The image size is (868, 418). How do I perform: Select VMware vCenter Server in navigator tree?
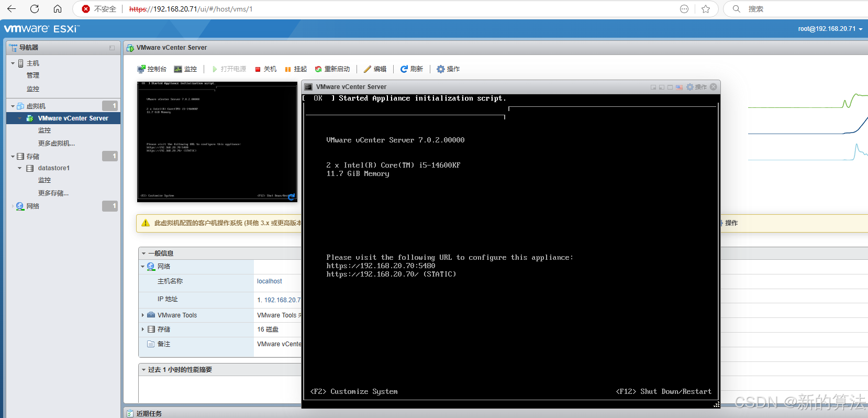[73, 118]
